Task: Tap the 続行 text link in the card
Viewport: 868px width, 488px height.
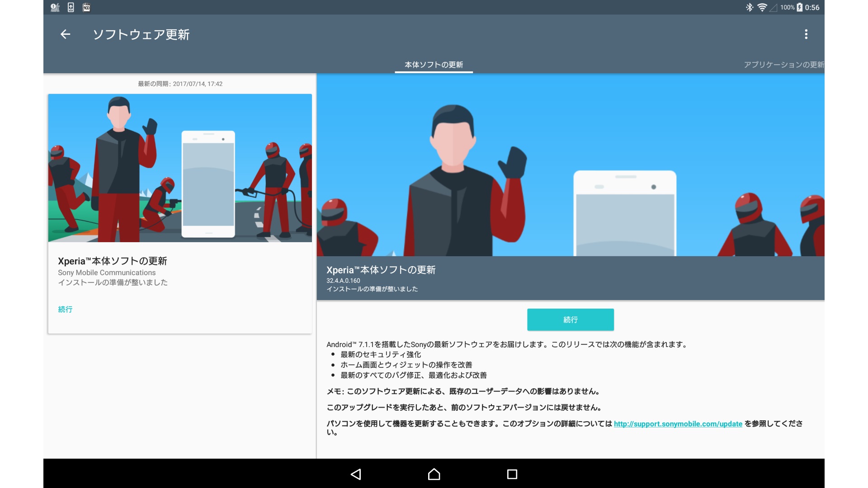Action: coord(65,310)
